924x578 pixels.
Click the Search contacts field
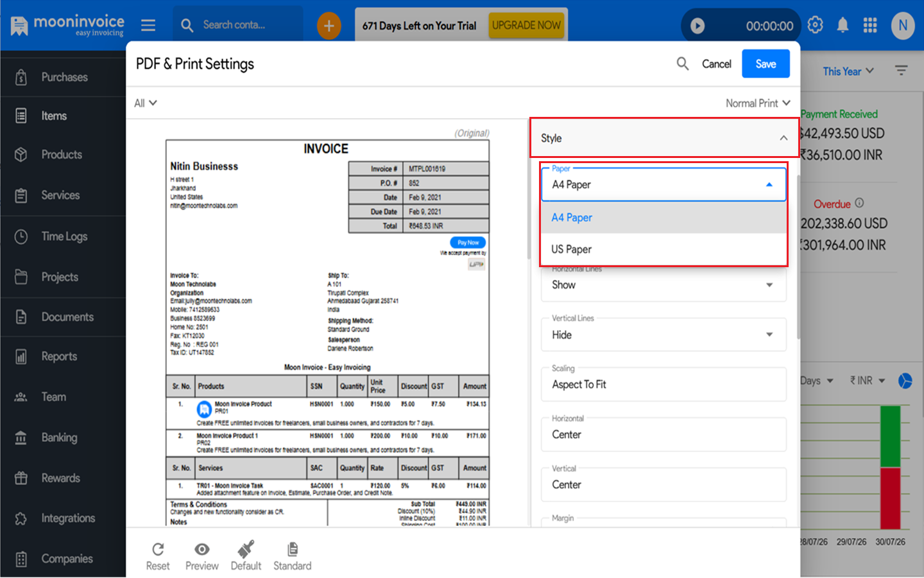coord(237,25)
